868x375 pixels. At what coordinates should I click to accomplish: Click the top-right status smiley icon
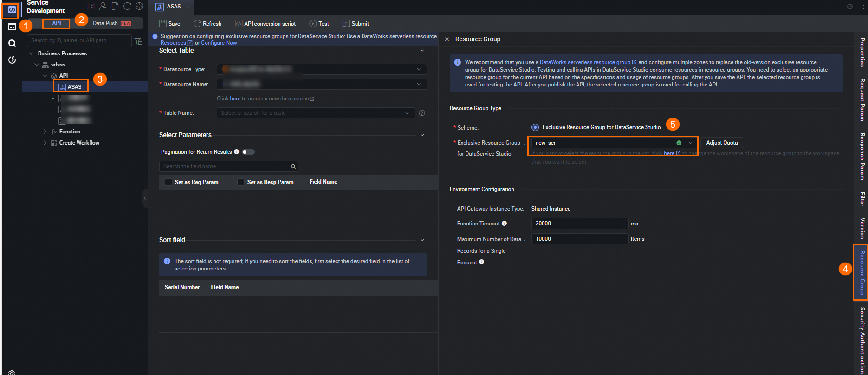click(850, 7)
